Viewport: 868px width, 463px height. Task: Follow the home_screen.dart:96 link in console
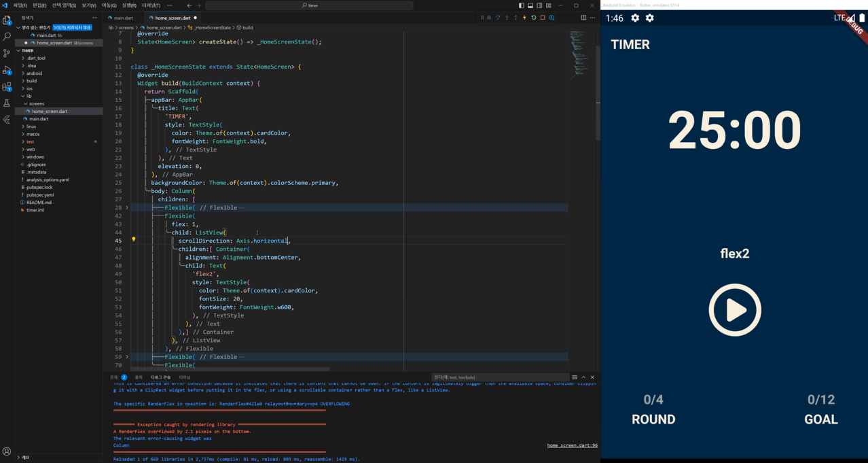coord(572,445)
